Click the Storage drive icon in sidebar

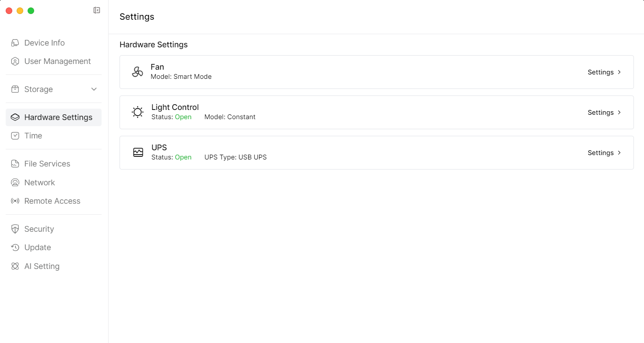click(15, 89)
